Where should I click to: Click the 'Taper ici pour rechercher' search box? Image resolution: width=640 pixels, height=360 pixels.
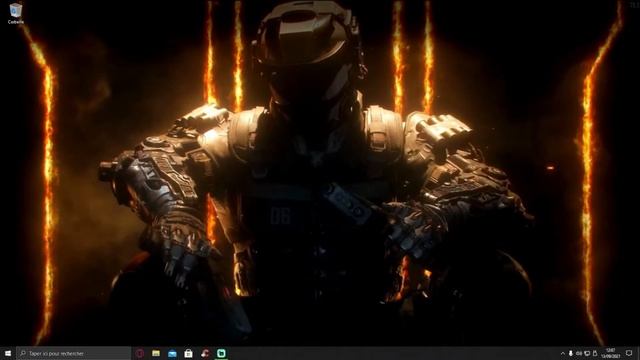73,353
